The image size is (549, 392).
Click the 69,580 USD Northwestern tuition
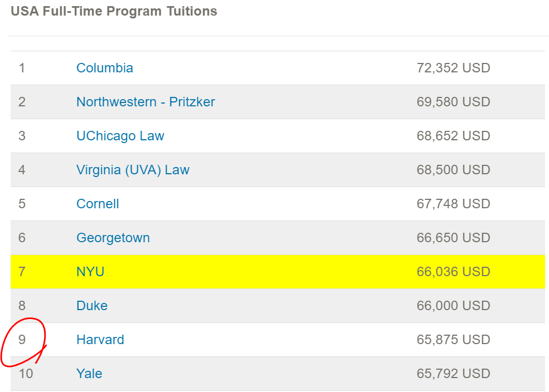[x=453, y=102]
